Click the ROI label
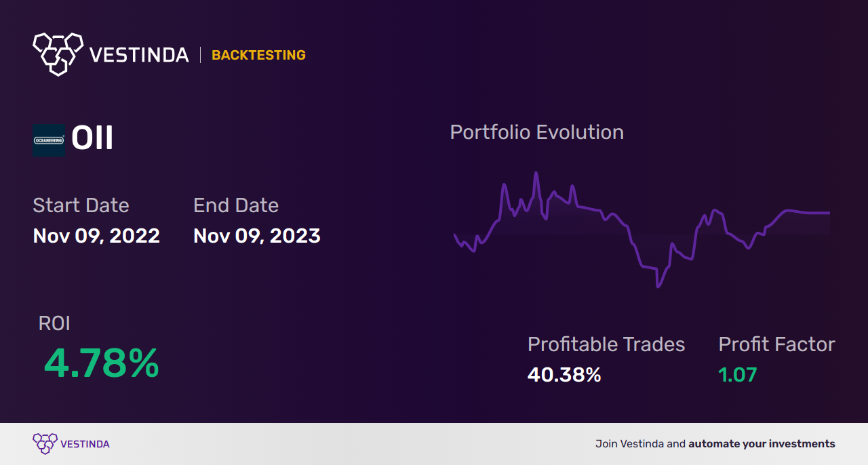Image resolution: width=868 pixels, height=465 pixels. point(54,323)
